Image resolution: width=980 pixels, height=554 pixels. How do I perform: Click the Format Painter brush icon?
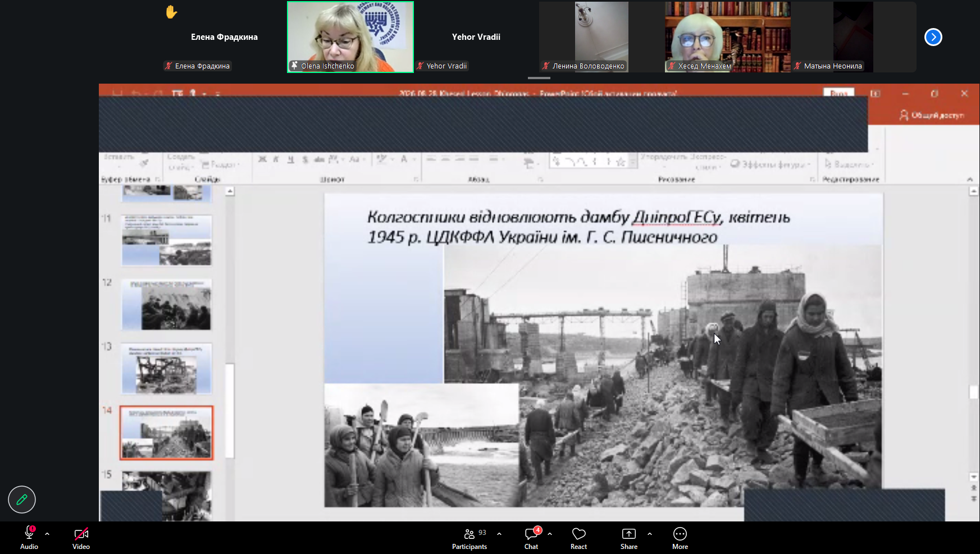144,163
